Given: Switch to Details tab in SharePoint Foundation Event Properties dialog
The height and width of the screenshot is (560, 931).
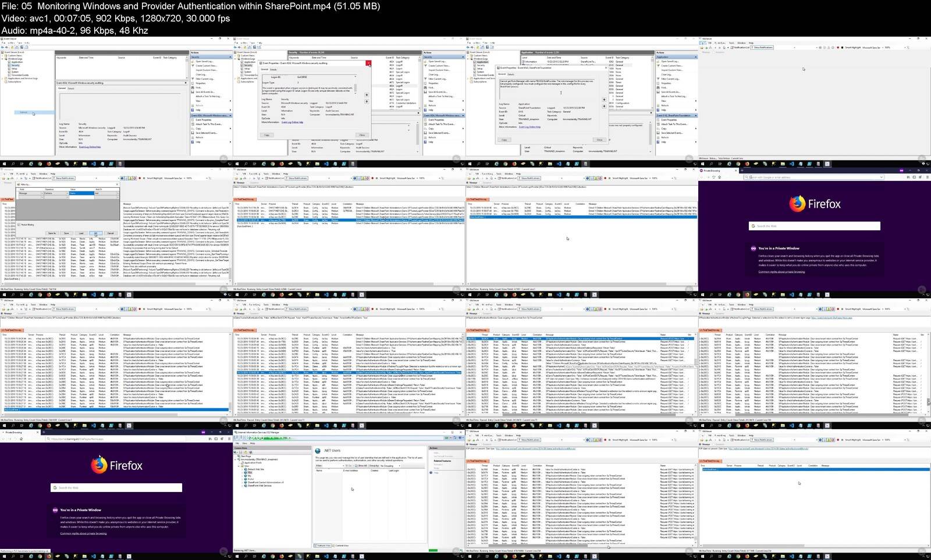Looking at the screenshot, I should click(x=511, y=74).
